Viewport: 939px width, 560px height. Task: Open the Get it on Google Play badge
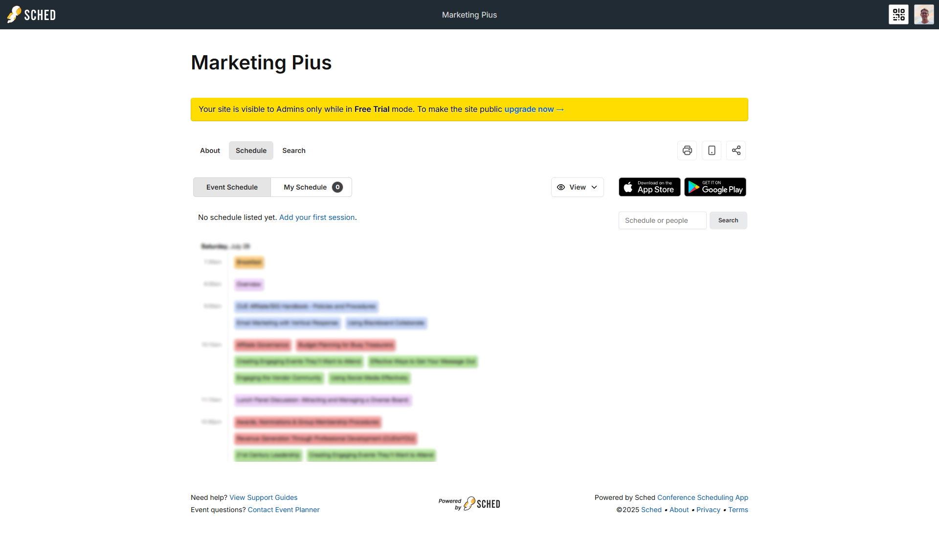715,187
